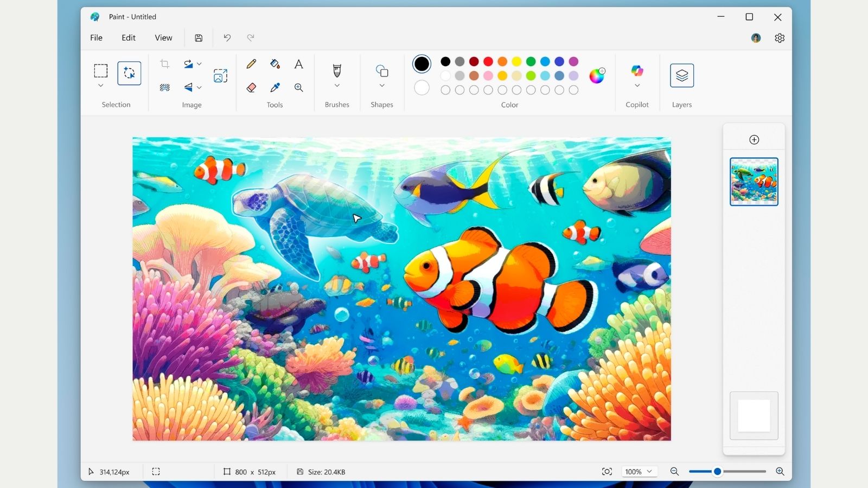The image size is (868, 488).
Task: Select the Fill bucket tool
Action: point(275,64)
